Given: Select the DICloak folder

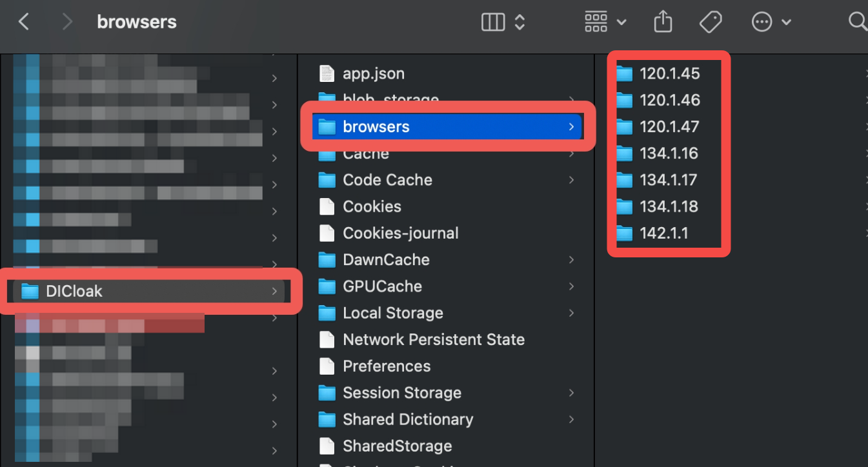Looking at the screenshot, I should [74, 292].
